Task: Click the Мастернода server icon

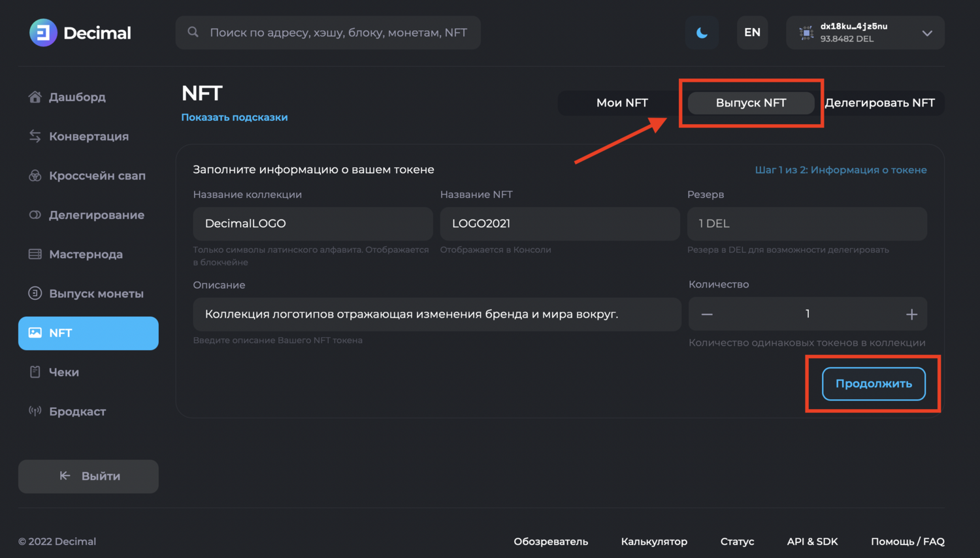Action: click(x=35, y=254)
